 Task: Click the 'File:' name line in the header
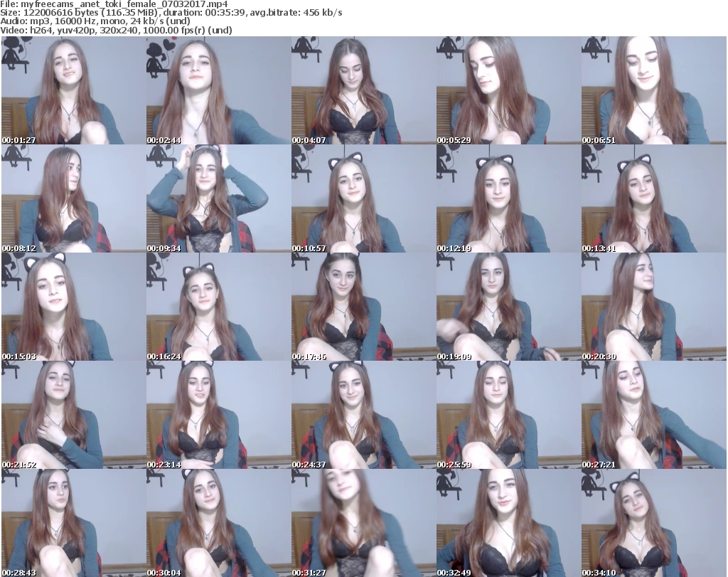point(114,4)
